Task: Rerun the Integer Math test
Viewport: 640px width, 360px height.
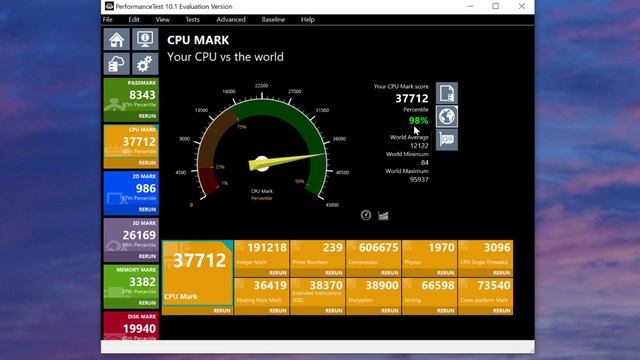Action: [x=278, y=273]
